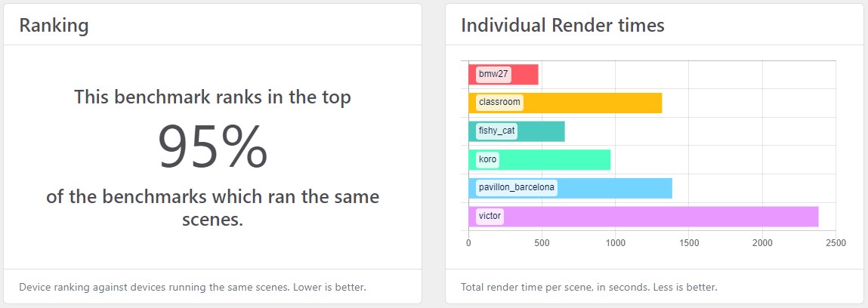Screen dimensions: 868x308
Task: Select the victor label tag
Action: [x=490, y=216]
